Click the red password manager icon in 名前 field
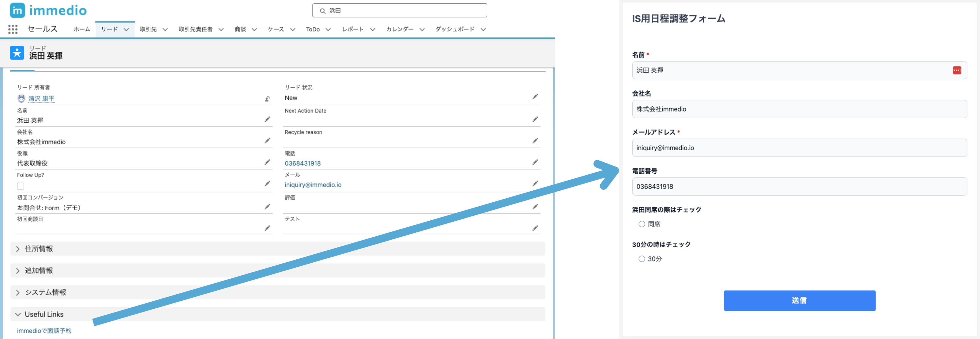 pyautogui.click(x=957, y=70)
